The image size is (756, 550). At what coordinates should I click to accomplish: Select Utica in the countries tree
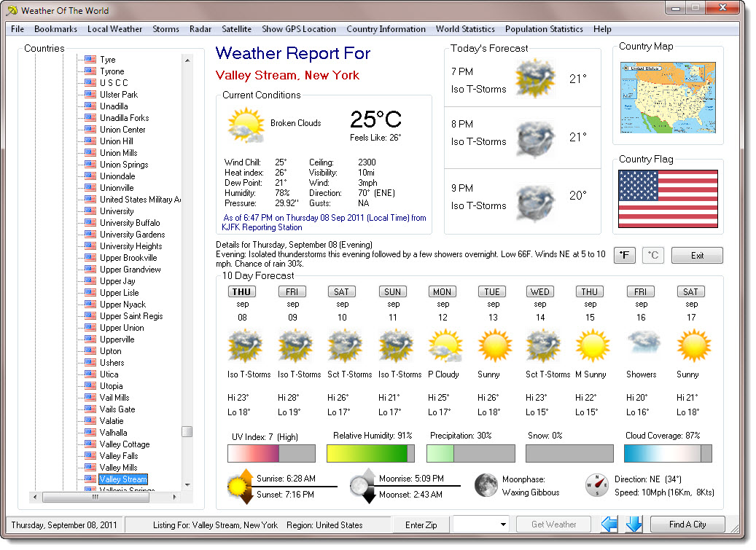point(109,374)
